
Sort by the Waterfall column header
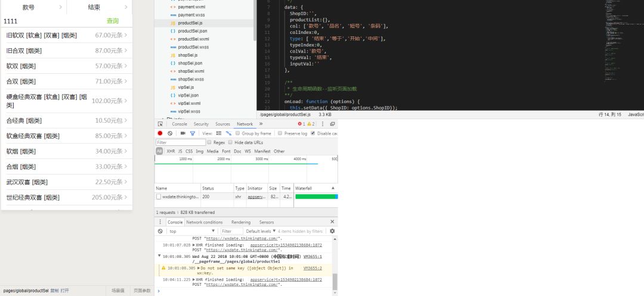[315, 188]
